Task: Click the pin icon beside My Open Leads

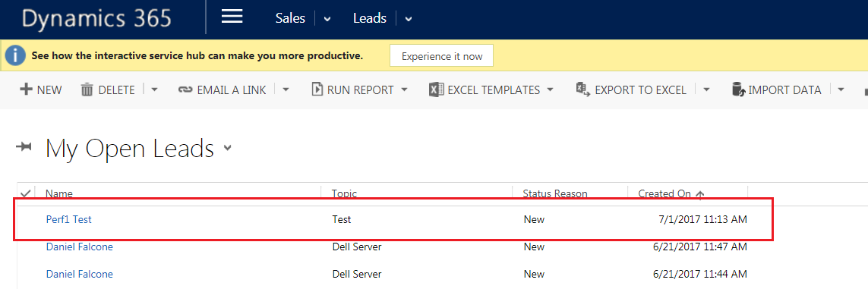Action: 24,147
